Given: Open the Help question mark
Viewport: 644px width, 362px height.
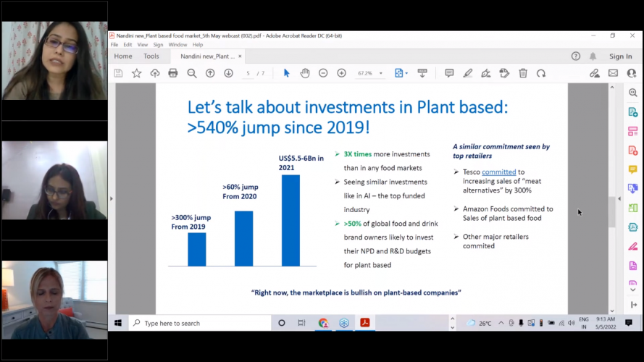Looking at the screenshot, I should 576,56.
